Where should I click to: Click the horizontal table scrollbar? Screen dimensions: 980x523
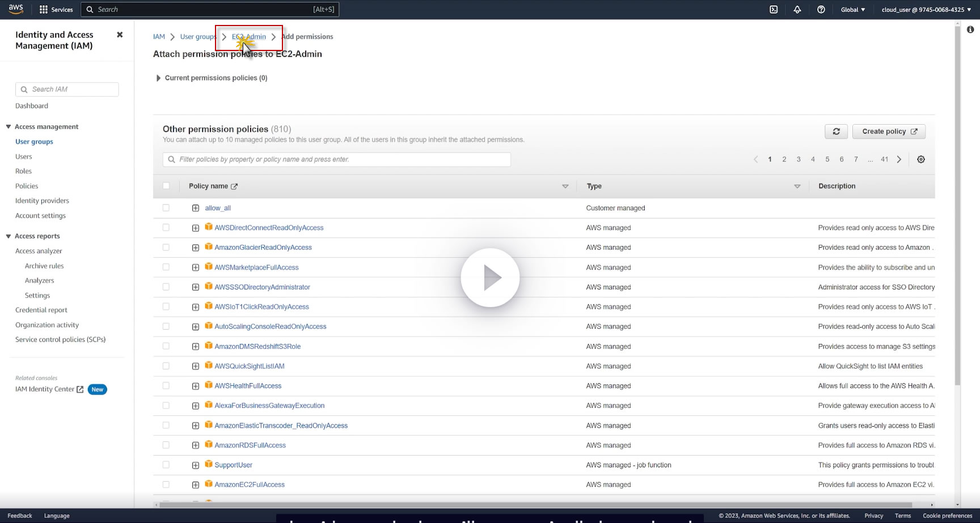[x=535, y=504]
